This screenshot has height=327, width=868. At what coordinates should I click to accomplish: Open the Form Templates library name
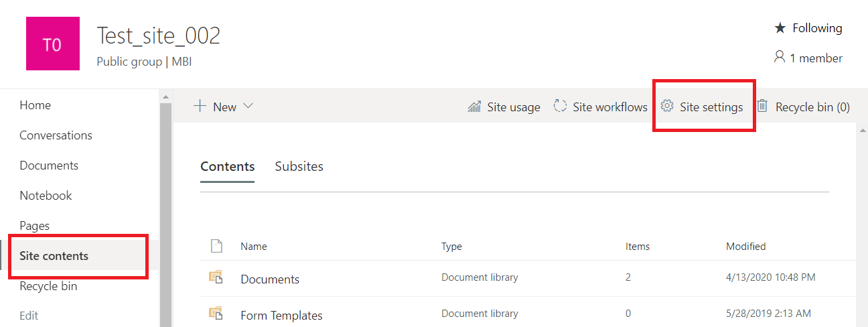(x=281, y=316)
